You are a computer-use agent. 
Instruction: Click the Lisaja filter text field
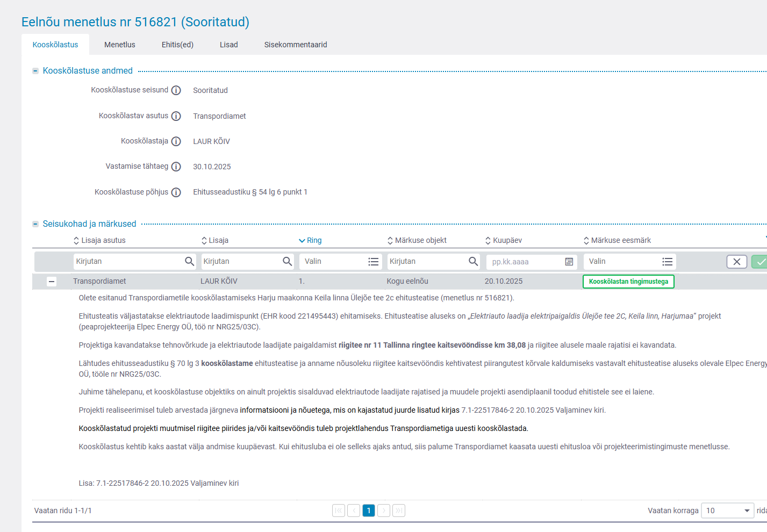[x=240, y=261]
